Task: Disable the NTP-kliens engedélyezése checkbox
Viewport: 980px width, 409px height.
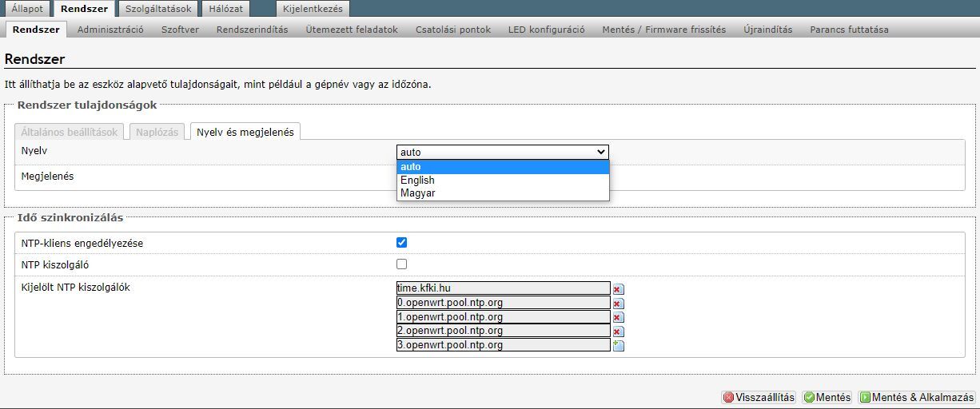Action: point(402,243)
